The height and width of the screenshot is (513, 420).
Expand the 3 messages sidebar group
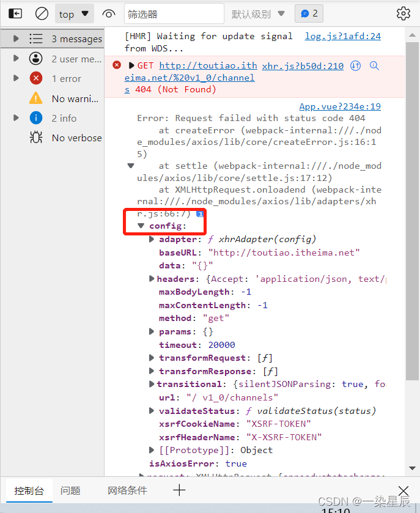[16, 39]
